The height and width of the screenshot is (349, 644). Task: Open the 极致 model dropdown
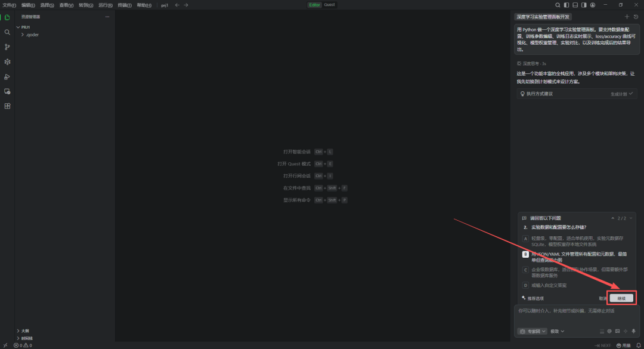click(x=557, y=331)
